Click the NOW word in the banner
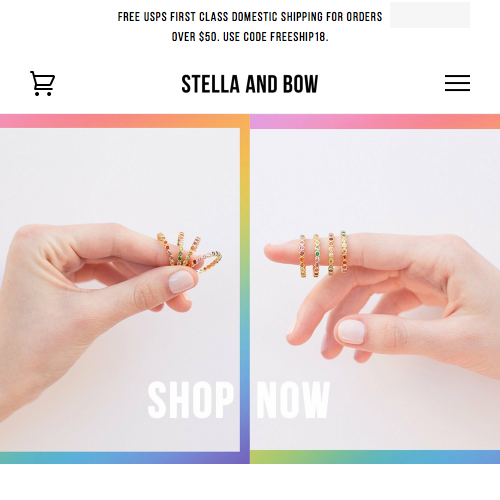500x500 pixels. 293,400
